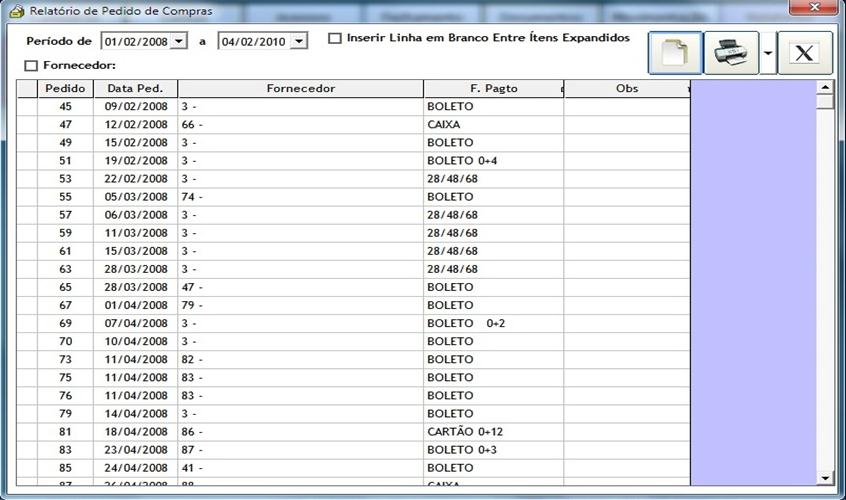846x500 pixels.
Task: Click supplier 82 - cell in row 73
Action: [x=301, y=360]
